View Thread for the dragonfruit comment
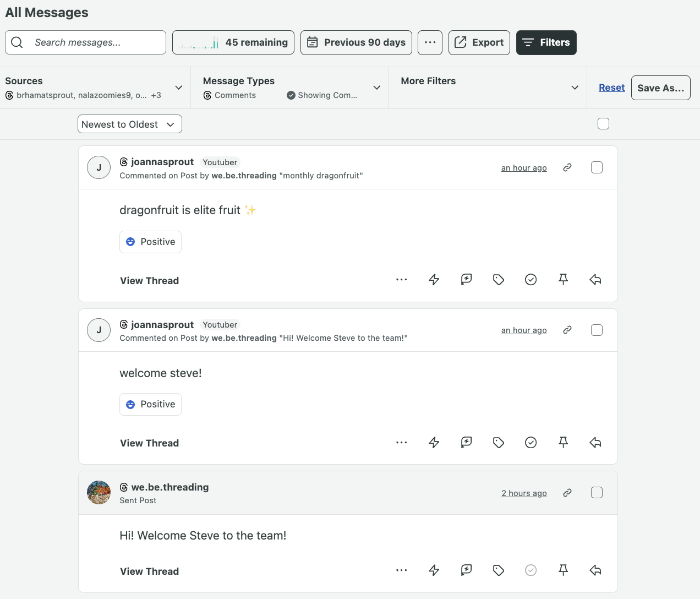 (x=149, y=280)
